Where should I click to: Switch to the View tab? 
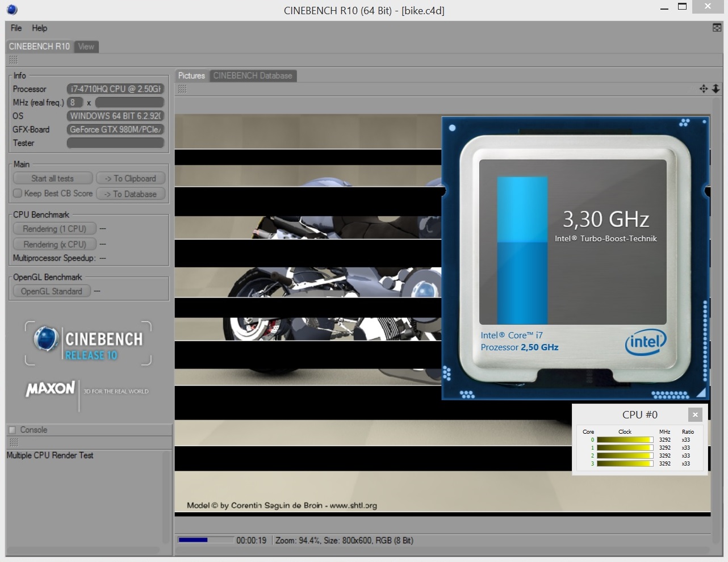[x=86, y=47]
